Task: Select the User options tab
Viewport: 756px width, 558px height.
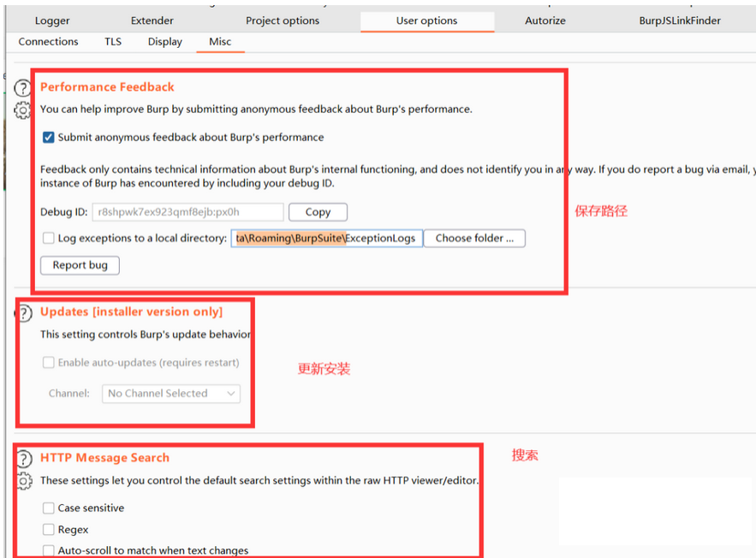Action: click(x=426, y=21)
